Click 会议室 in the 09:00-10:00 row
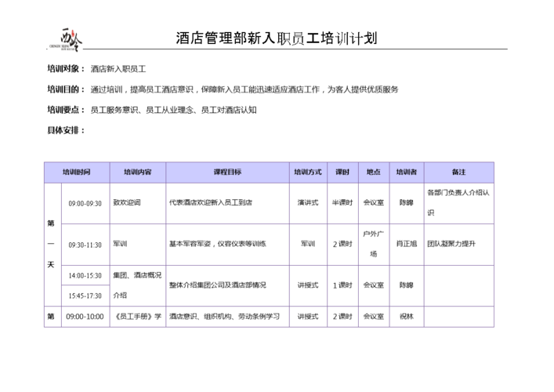Screen dimensions: 554x392 click(x=374, y=317)
